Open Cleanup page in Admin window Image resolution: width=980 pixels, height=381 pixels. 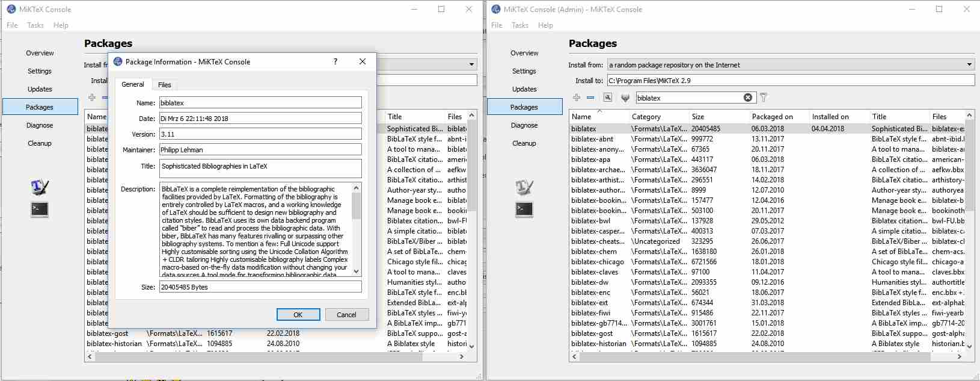point(524,143)
